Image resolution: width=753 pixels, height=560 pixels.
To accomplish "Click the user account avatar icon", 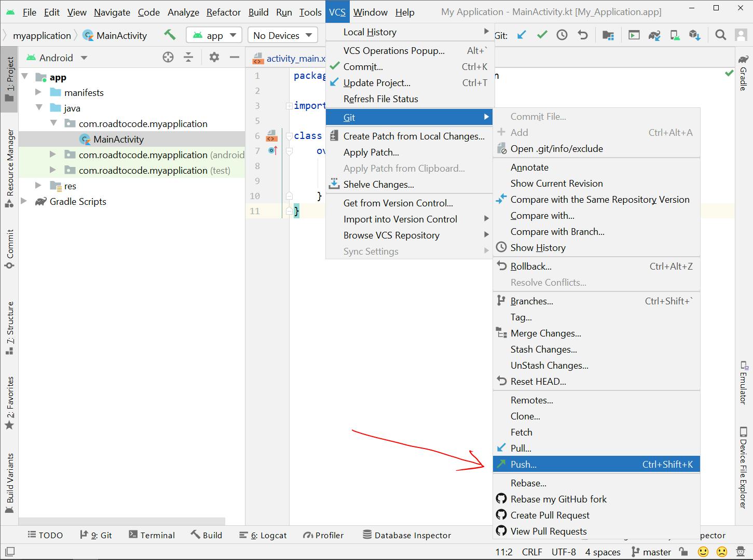I will click(x=741, y=35).
